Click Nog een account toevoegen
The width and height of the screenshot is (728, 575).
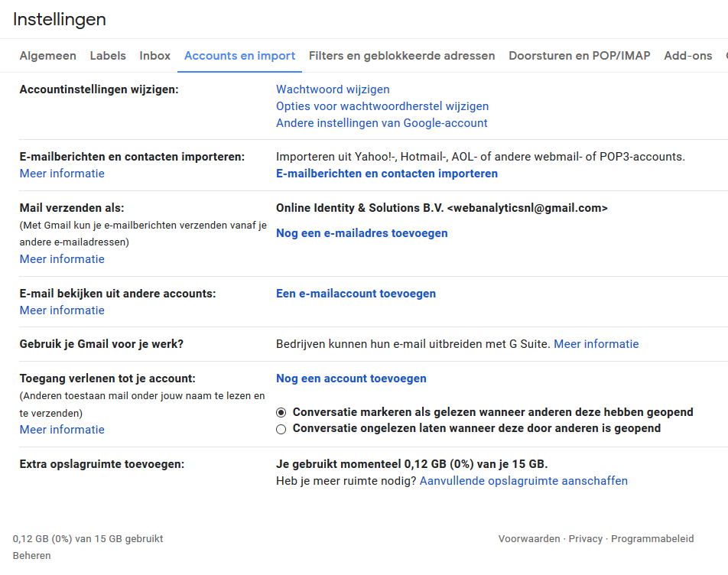coord(351,378)
